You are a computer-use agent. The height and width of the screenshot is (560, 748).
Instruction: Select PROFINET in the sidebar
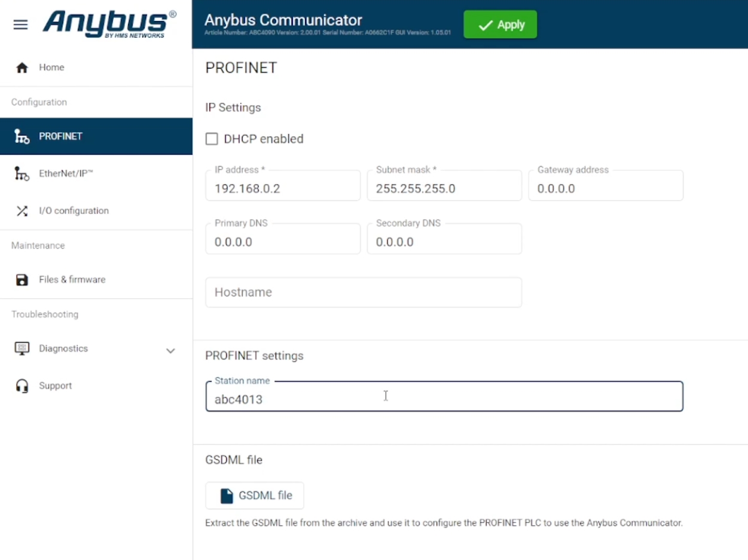click(x=96, y=136)
